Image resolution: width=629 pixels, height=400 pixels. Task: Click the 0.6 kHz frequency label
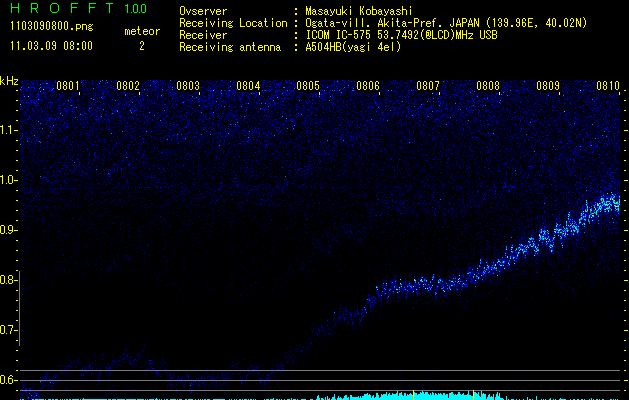(8, 380)
